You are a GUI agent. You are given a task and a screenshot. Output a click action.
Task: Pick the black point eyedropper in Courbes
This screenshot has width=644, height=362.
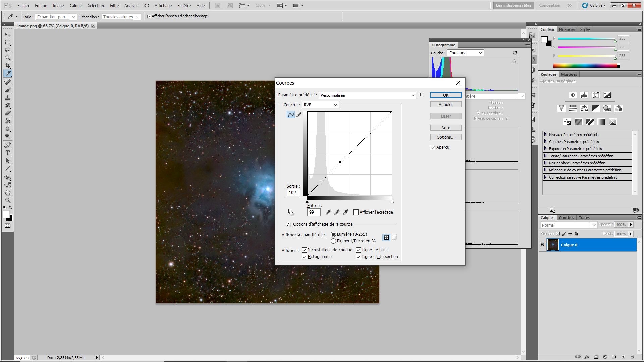(x=328, y=212)
